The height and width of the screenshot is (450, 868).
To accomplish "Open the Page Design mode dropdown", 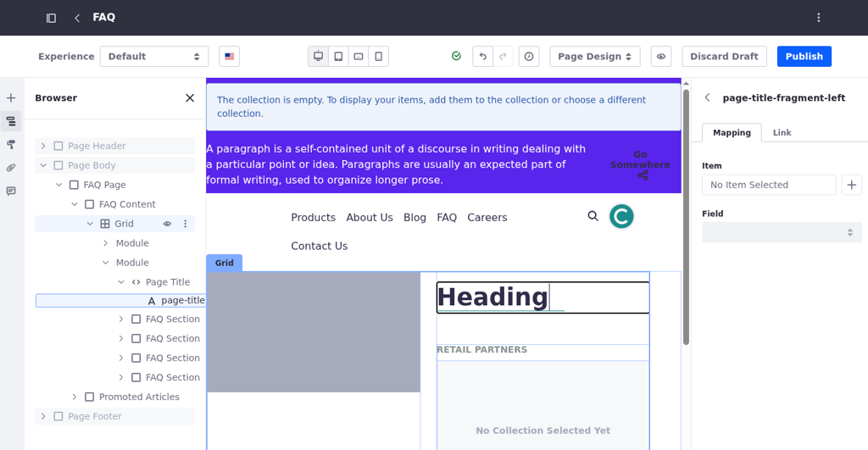I will [x=594, y=57].
